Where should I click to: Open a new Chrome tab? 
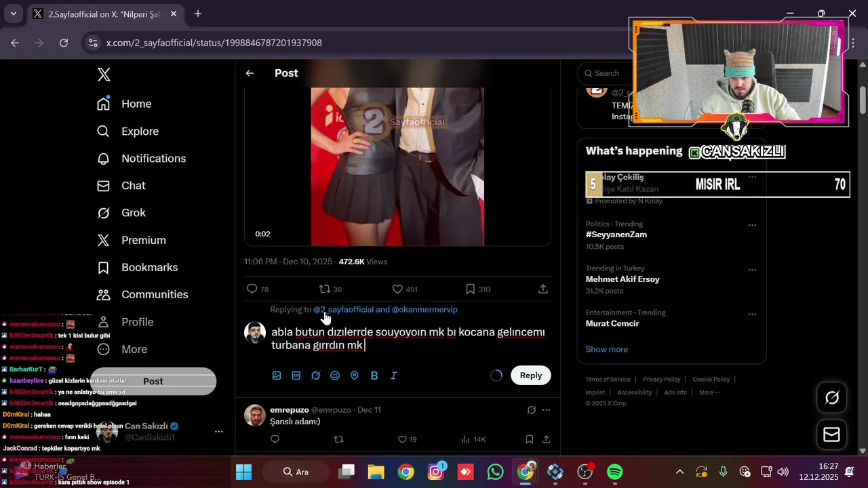(x=198, y=14)
